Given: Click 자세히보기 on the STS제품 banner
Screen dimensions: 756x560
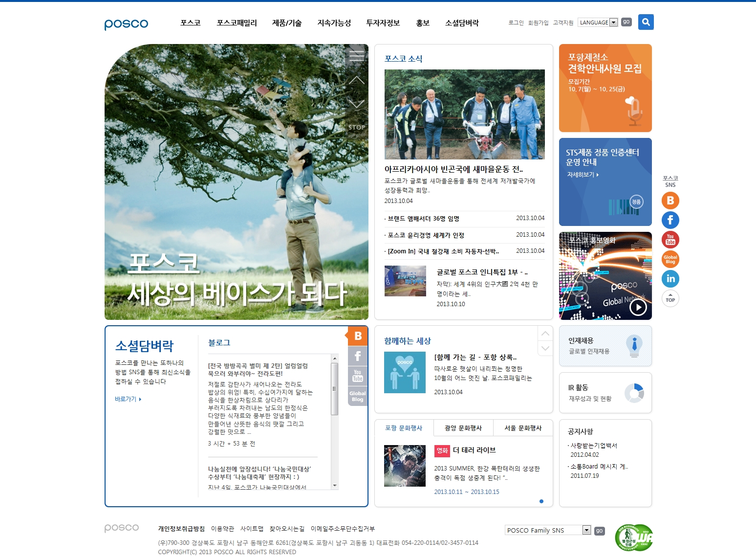Looking at the screenshot, I should (583, 175).
